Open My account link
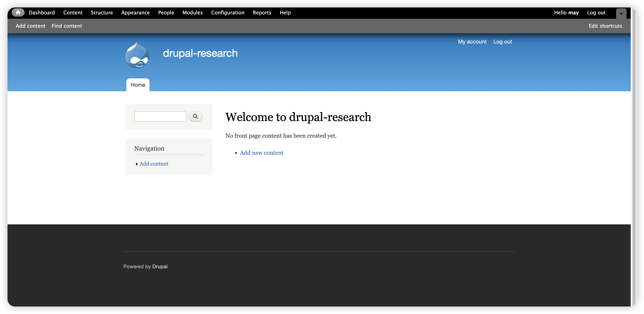The height and width of the screenshot is (314, 644). pyautogui.click(x=472, y=42)
